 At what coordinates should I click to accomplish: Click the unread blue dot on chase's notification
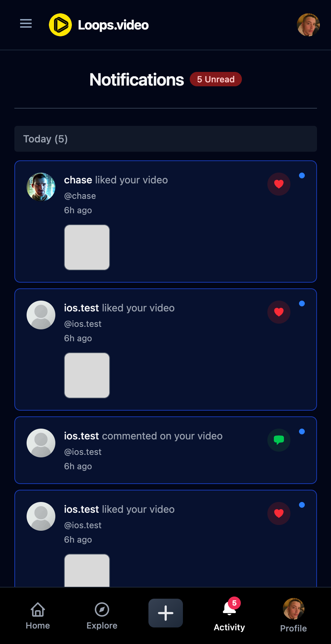click(302, 175)
